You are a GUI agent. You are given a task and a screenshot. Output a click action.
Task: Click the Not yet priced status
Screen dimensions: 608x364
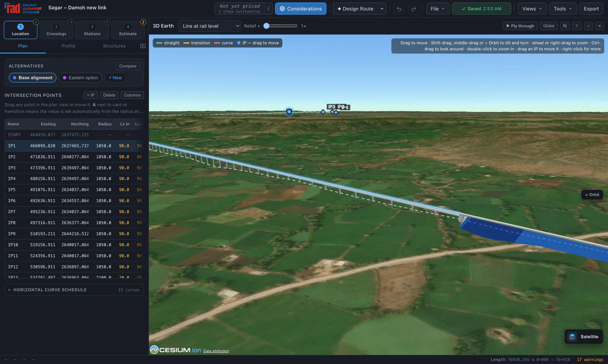pyautogui.click(x=239, y=8)
